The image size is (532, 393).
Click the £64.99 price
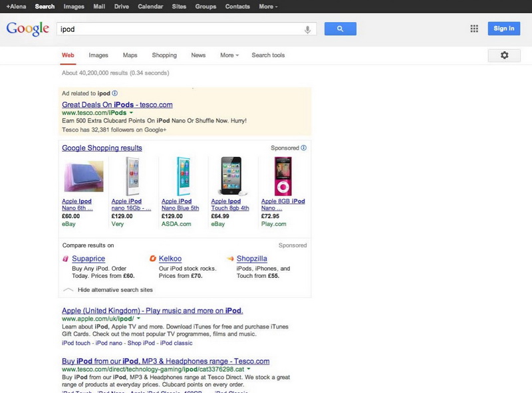click(220, 216)
